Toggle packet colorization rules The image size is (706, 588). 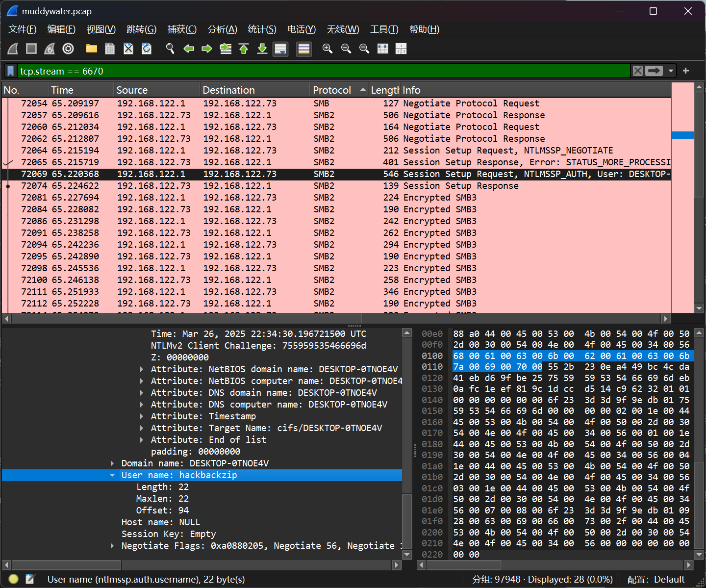304,49
